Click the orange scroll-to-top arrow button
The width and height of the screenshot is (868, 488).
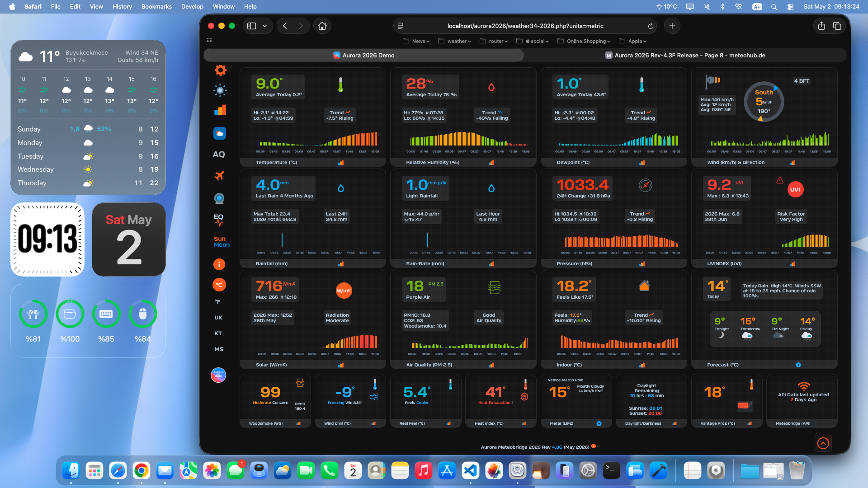(x=823, y=443)
